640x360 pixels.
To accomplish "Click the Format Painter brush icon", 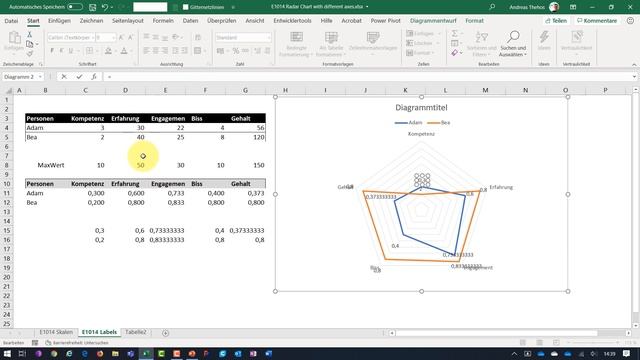I will pos(29,53).
